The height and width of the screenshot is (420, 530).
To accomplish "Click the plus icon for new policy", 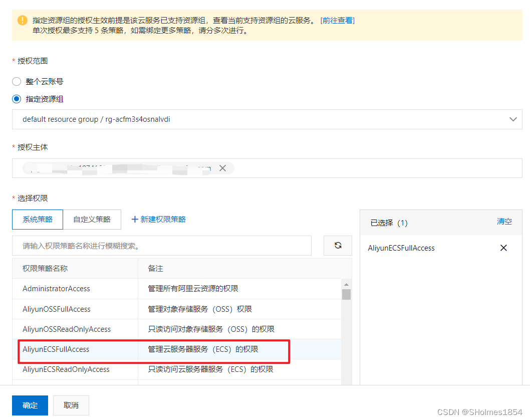I will [135, 220].
